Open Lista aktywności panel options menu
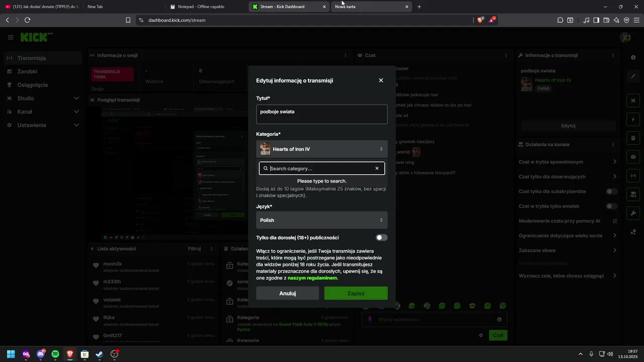Viewport: 644px width, 362px height. pyautogui.click(x=212, y=249)
